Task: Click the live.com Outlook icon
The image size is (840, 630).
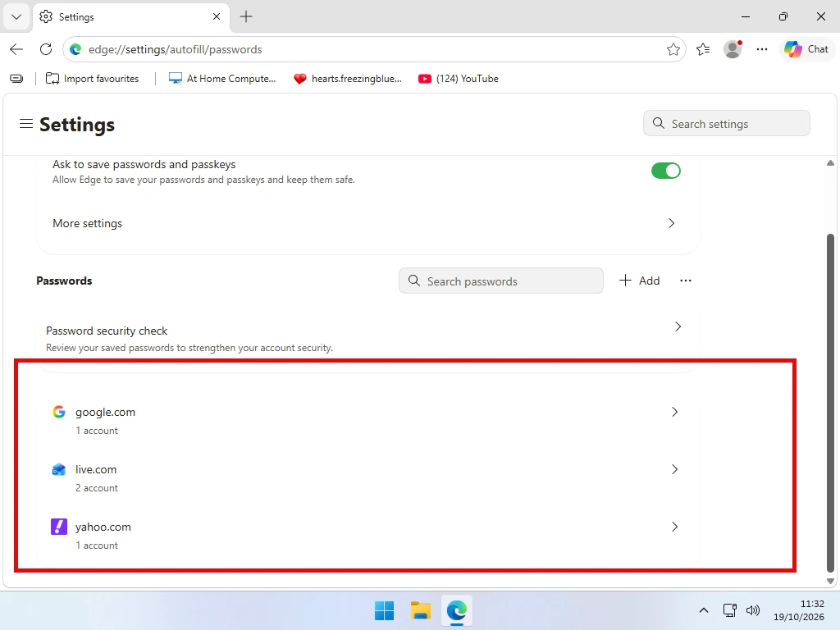Action: coord(59,469)
